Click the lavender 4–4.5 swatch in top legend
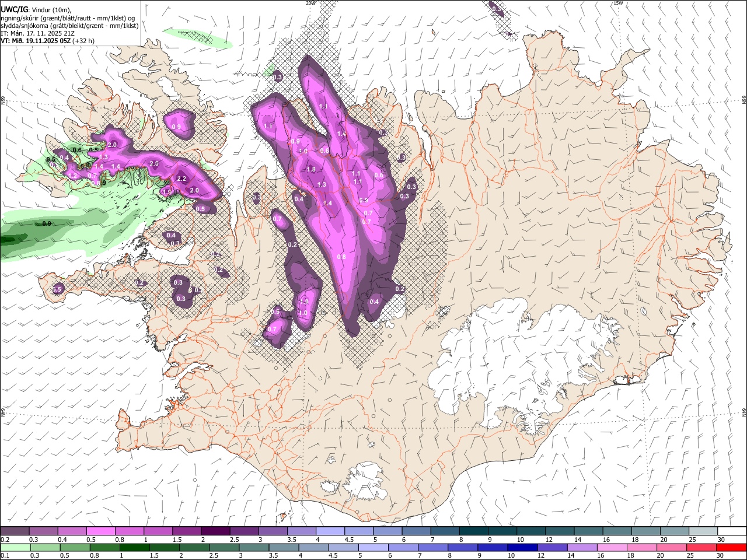The width and height of the screenshot is (747, 560). click(x=330, y=531)
